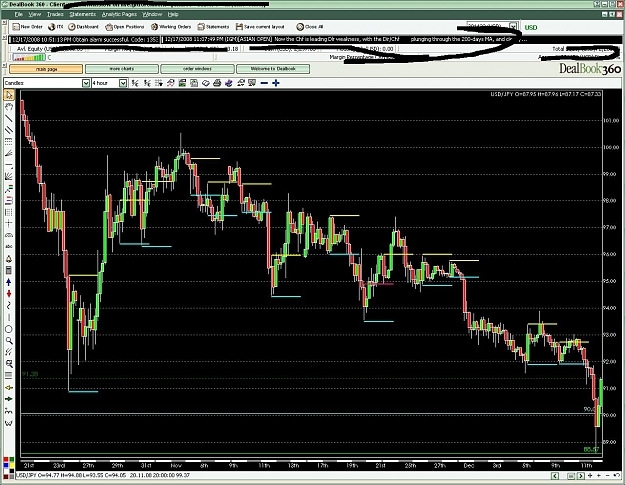Click the blue minus zoom-out toolbar icon
Viewport: 625px width, 485px height.
tap(264, 83)
